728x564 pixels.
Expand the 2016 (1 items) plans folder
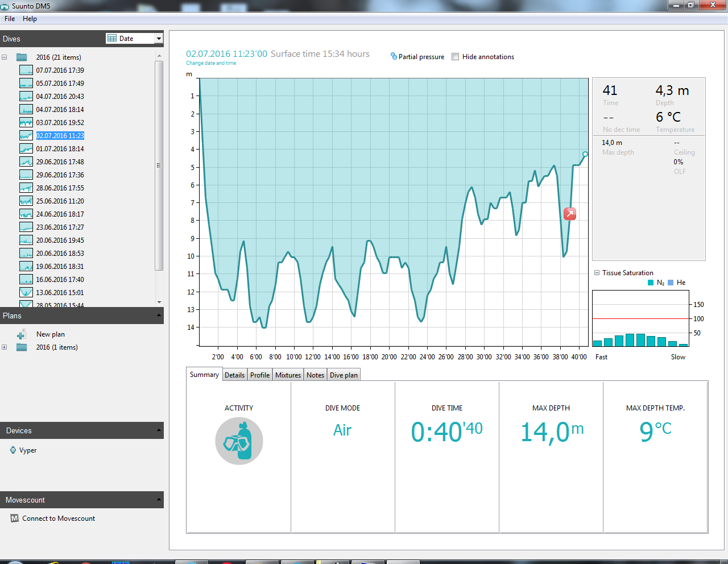click(5, 347)
